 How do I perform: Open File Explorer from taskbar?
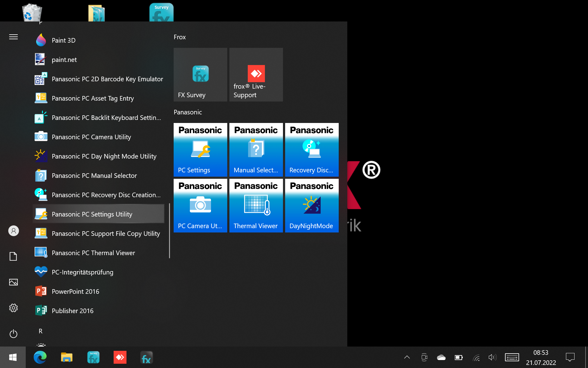point(66,357)
